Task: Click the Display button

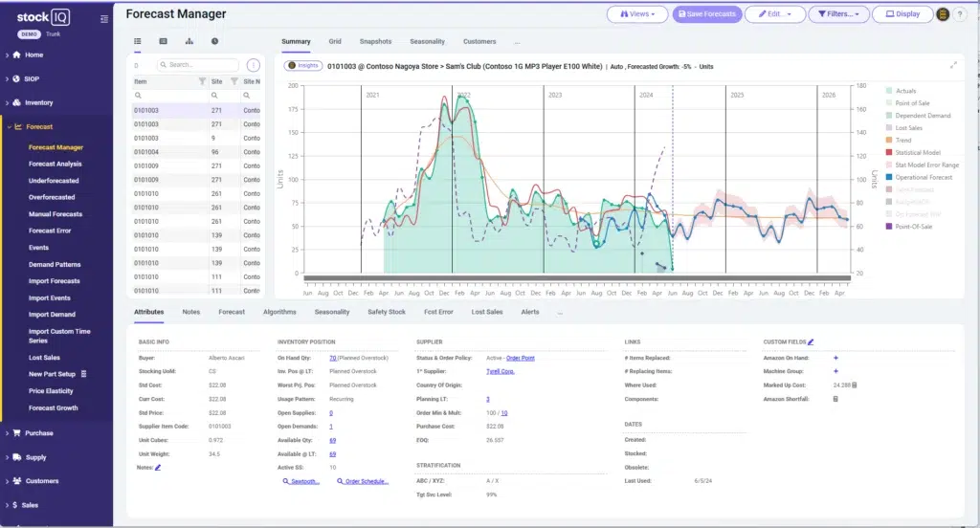Action: click(x=902, y=14)
